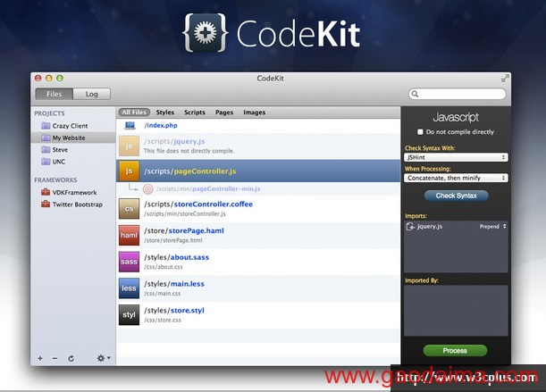This screenshot has height=392, width=546.
Task: Select the /styles/about.sass file name
Action: (x=177, y=257)
